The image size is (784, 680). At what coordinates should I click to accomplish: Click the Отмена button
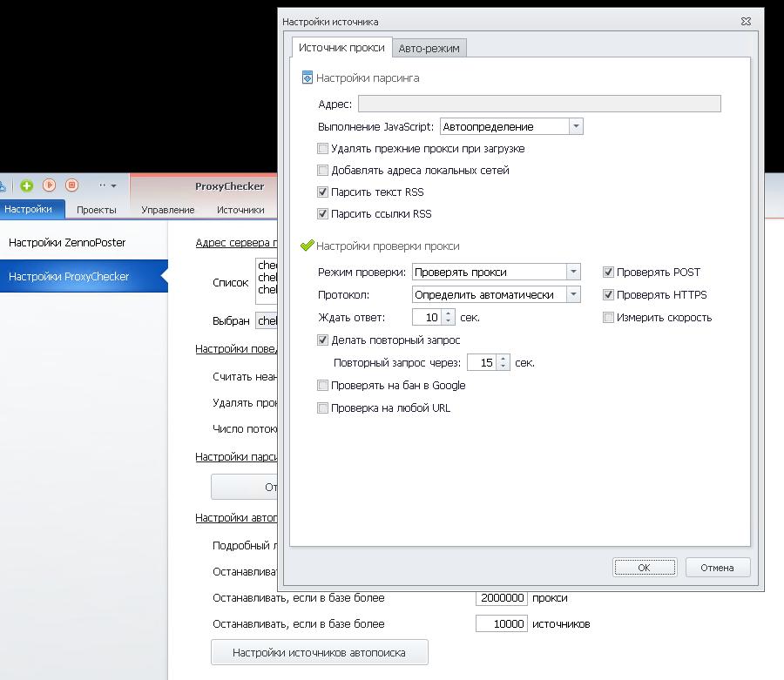point(718,568)
